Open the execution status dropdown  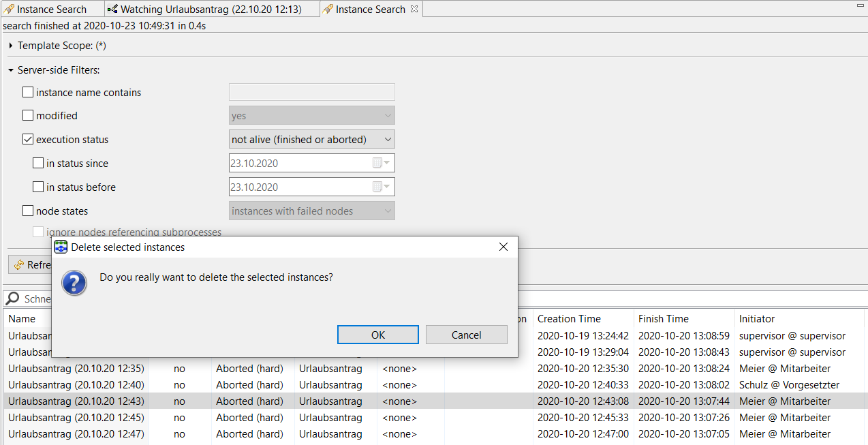click(312, 140)
